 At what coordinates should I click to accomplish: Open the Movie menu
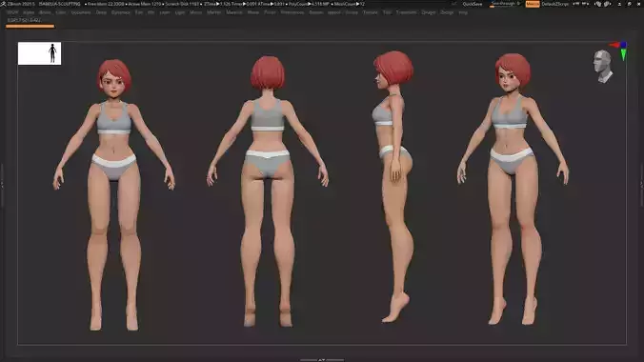point(253,12)
